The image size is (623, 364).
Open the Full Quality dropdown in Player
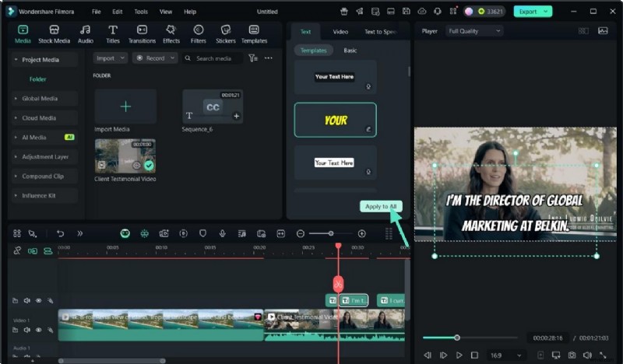pos(474,31)
